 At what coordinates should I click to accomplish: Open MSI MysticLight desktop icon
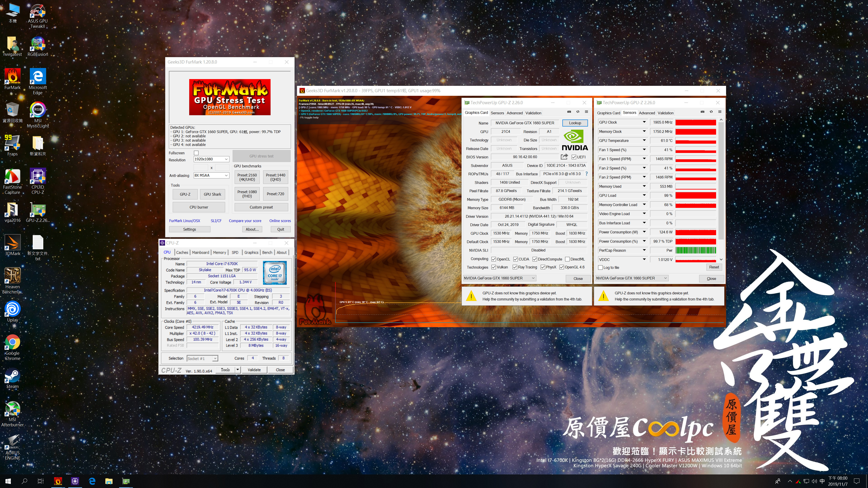coord(37,115)
